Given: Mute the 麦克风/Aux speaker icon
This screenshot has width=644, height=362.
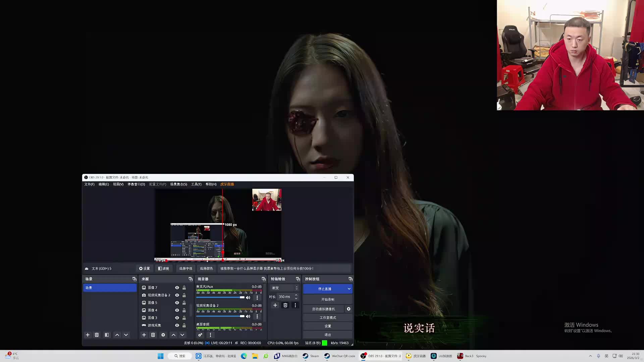Looking at the screenshot, I should pyautogui.click(x=248, y=298).
